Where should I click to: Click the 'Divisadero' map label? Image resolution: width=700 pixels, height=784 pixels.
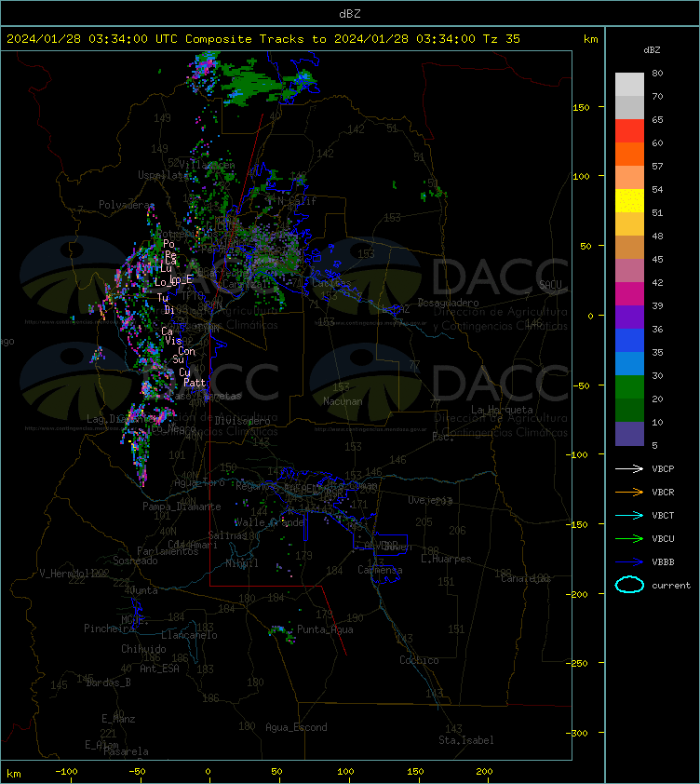tap(243, 421)
